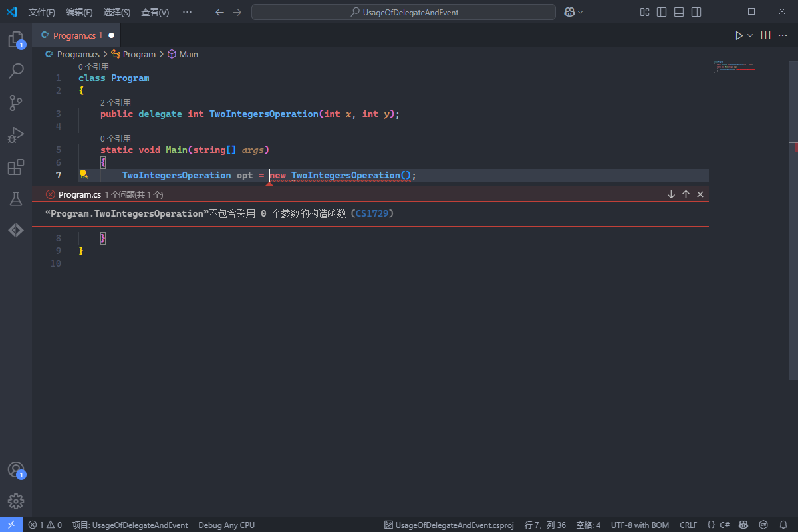Open the Run and Debug view
Image resolution: width=798 pixels, height=532 pixels.
16,135
